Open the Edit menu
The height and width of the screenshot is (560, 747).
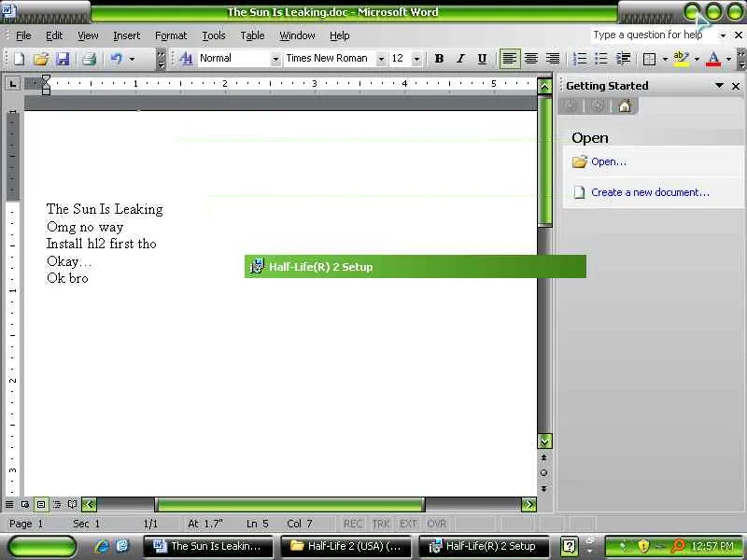click(x=54, y=35)
